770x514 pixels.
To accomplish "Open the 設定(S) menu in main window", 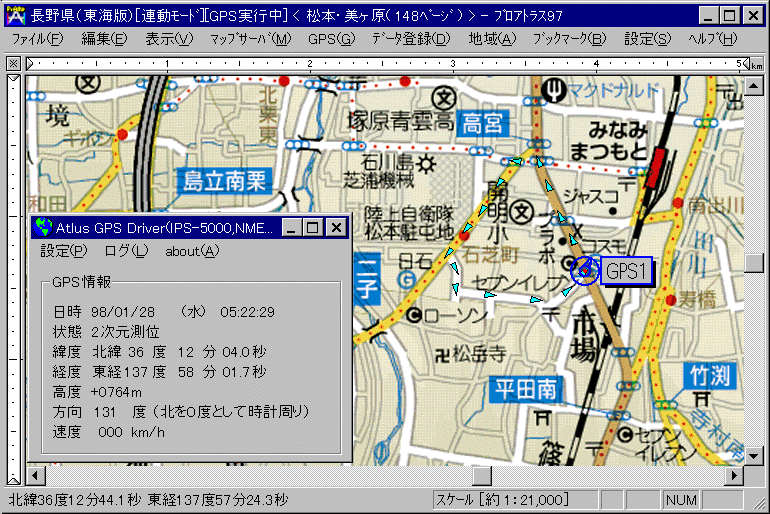I will pyautogui.click(x=647, y=39).
